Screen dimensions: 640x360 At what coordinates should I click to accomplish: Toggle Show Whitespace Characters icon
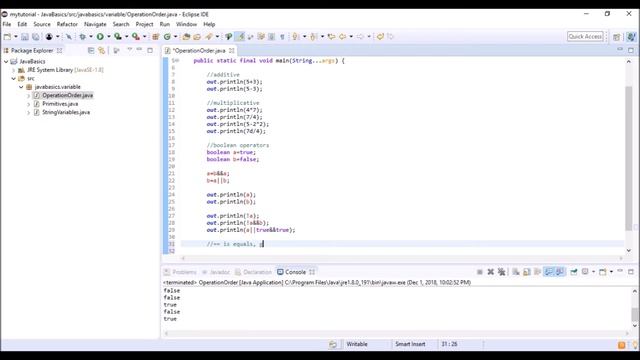[x=282, y=37]
